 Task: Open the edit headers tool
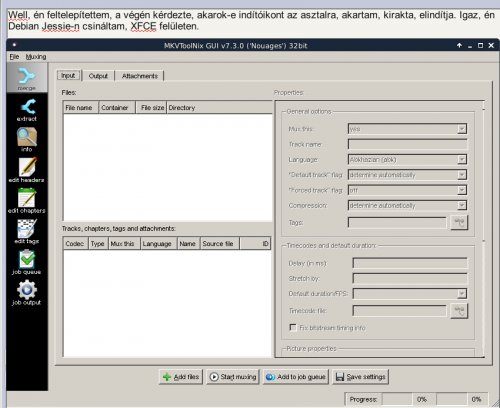pos(27,170)
